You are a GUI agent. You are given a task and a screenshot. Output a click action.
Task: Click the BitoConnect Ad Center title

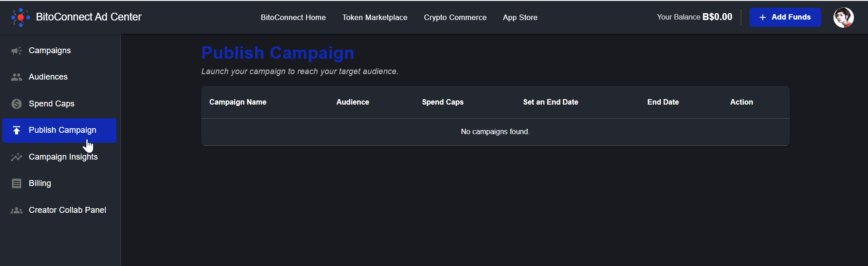click(89, 17)
